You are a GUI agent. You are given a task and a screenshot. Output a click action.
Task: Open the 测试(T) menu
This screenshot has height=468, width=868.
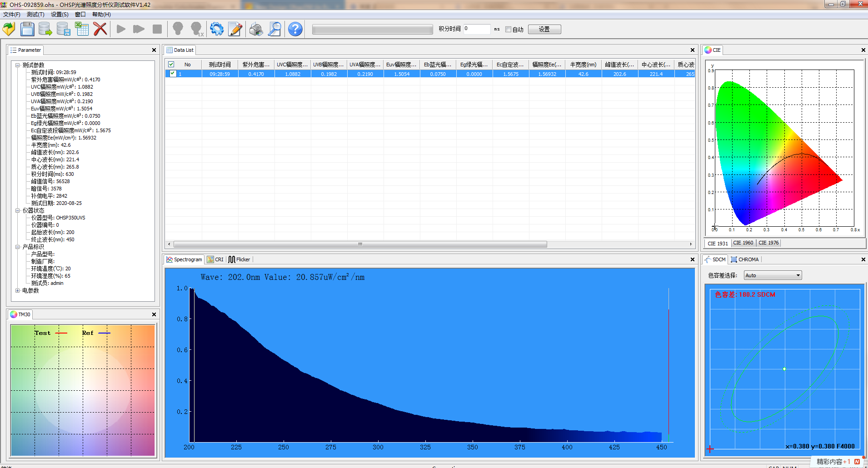(35, 15)
